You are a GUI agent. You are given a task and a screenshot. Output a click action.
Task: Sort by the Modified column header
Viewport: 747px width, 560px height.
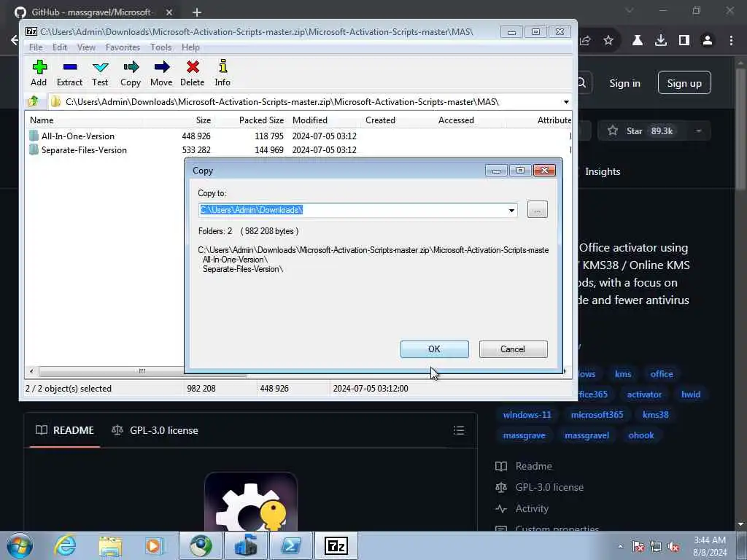click(x=309, y=120)
